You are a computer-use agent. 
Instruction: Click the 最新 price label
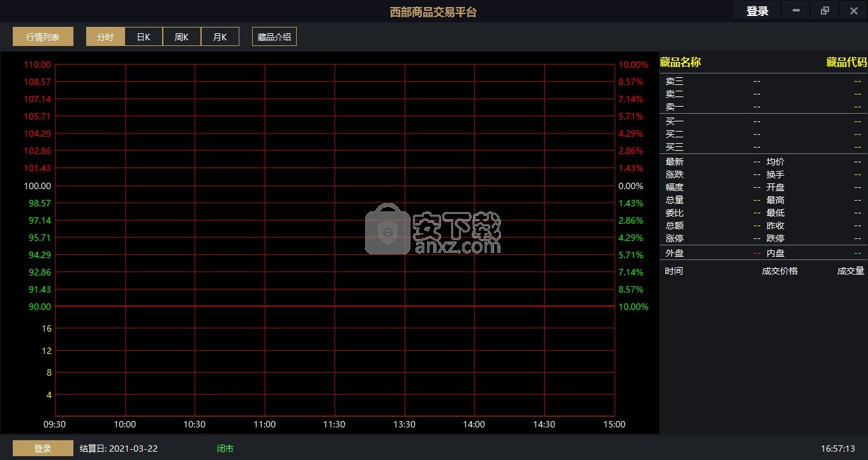click(x=675, y=162)
